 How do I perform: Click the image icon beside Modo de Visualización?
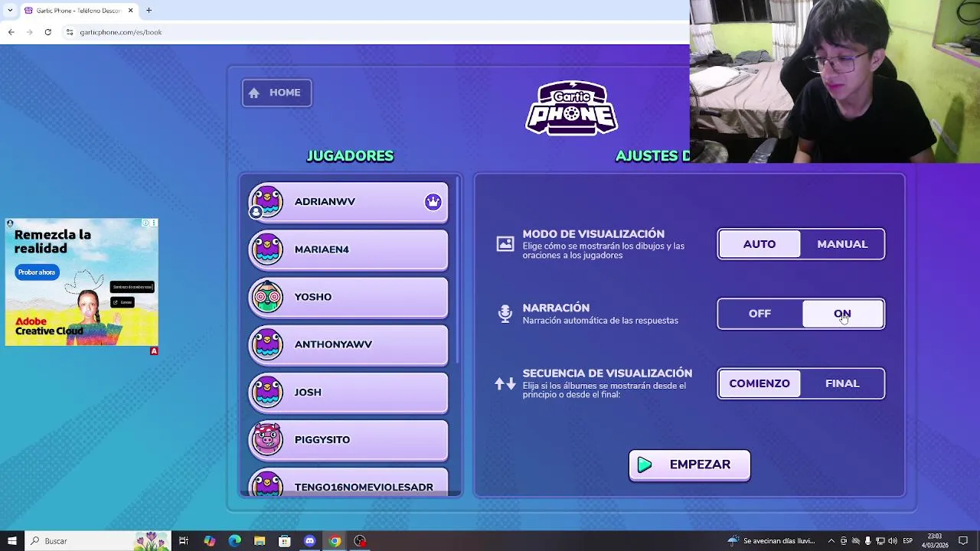tap(505, 244)
